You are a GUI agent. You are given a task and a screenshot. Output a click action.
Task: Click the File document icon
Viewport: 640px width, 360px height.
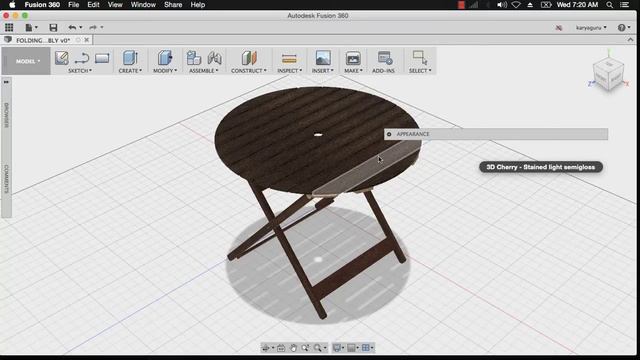[29, 27]
